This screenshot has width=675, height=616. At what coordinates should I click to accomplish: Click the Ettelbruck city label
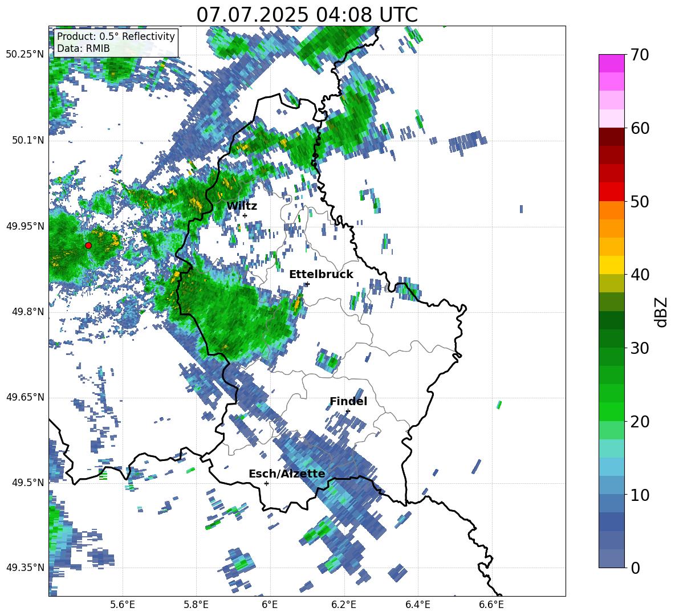click(321, 275)
